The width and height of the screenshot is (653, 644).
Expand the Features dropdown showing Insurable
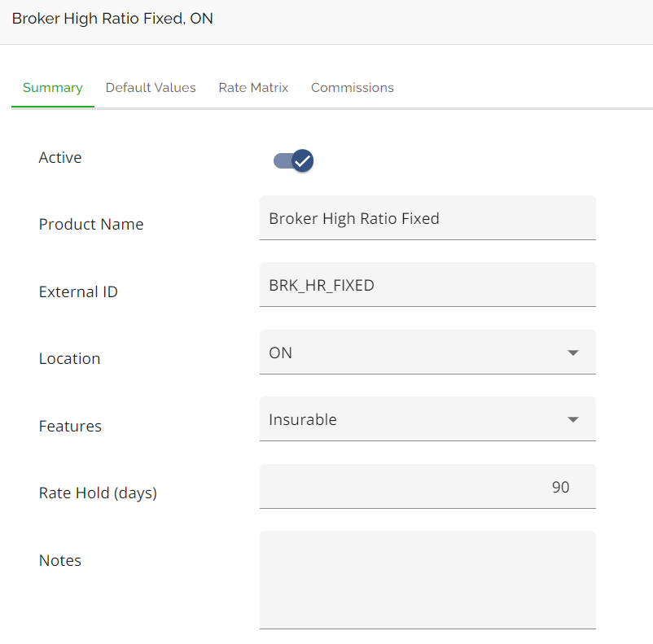point(415,420)
